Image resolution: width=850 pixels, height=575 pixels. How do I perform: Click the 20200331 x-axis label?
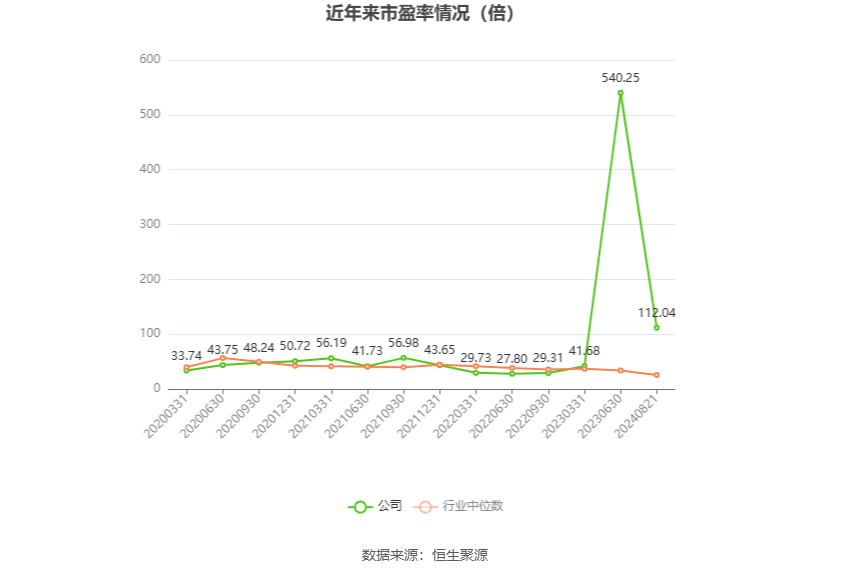pos(166,416)
